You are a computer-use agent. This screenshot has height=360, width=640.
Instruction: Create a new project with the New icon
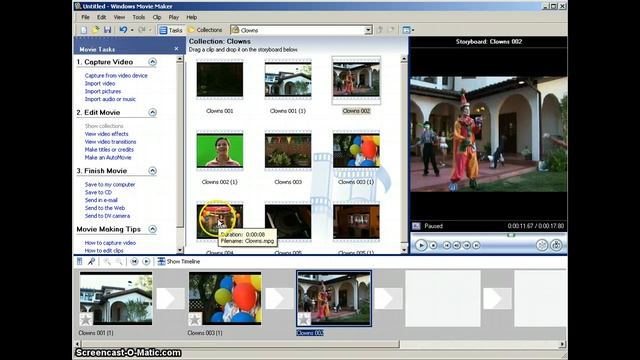tap(84, 30)
